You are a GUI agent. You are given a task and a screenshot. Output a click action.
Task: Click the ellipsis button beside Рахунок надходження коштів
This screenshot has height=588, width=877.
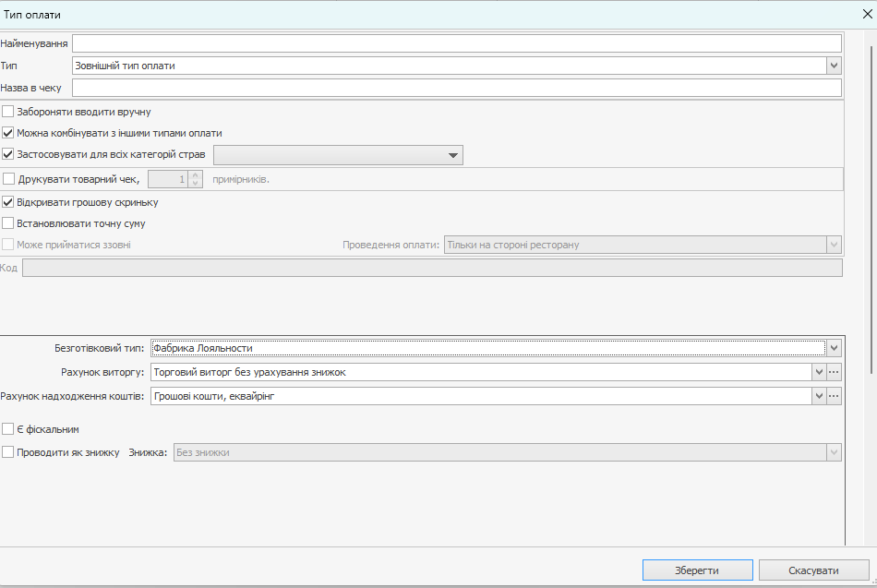[835, 396]
